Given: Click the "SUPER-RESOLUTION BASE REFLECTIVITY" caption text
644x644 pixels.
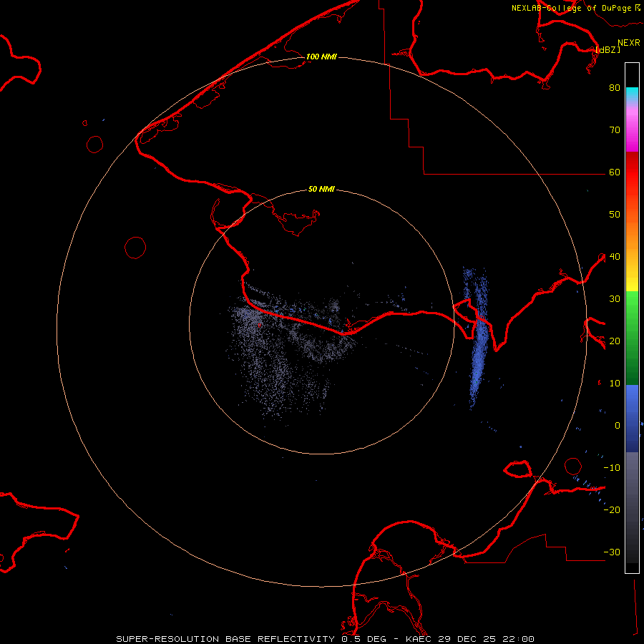Looking at the screenshot, I should coord(225,639).
